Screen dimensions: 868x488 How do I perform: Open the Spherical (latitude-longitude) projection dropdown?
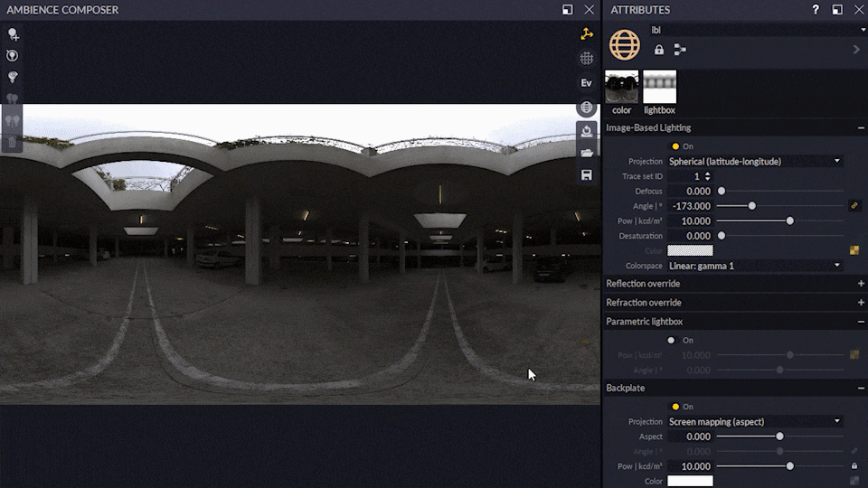point(754,161)
